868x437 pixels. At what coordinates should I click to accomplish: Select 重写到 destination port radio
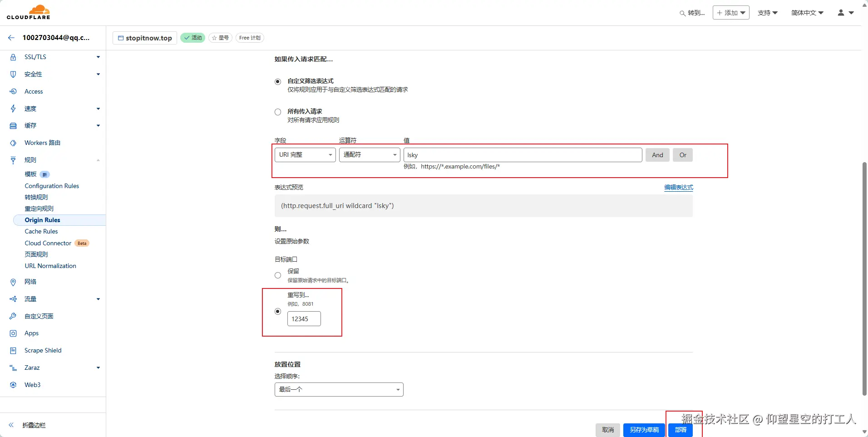point(278,311)
